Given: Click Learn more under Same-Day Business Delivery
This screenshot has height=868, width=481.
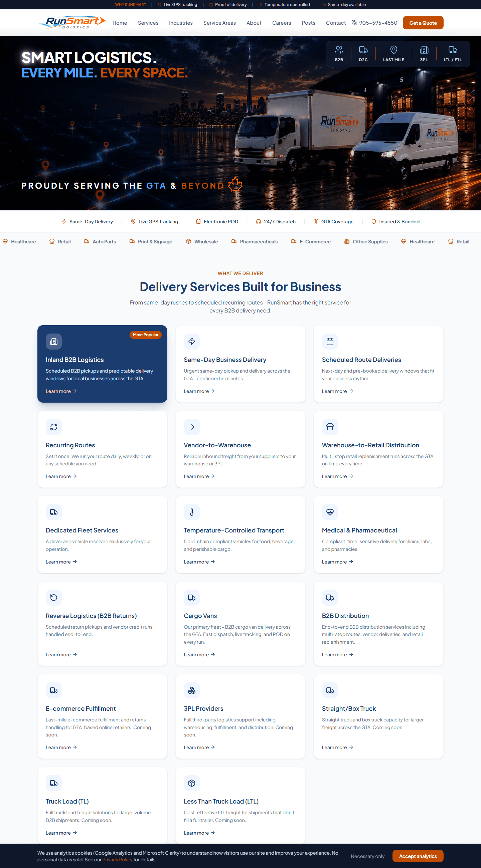Looking at the screenshot, I should point(199,391).
